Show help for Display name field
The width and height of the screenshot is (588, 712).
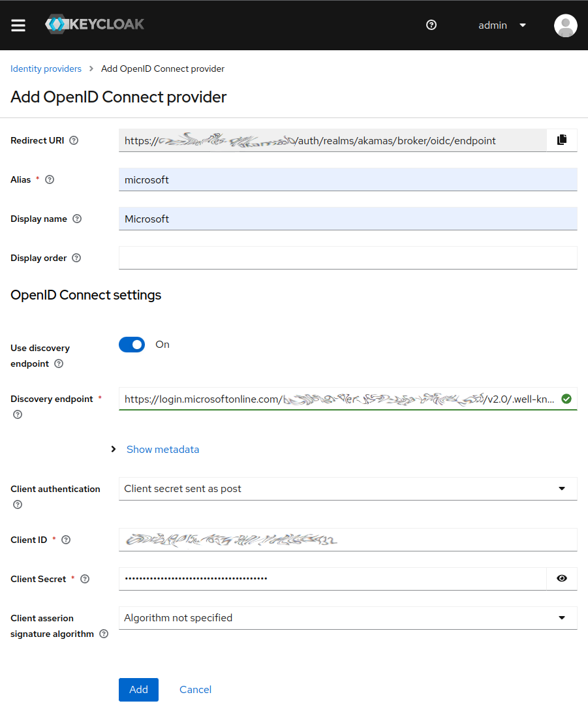tap(77, 219)
